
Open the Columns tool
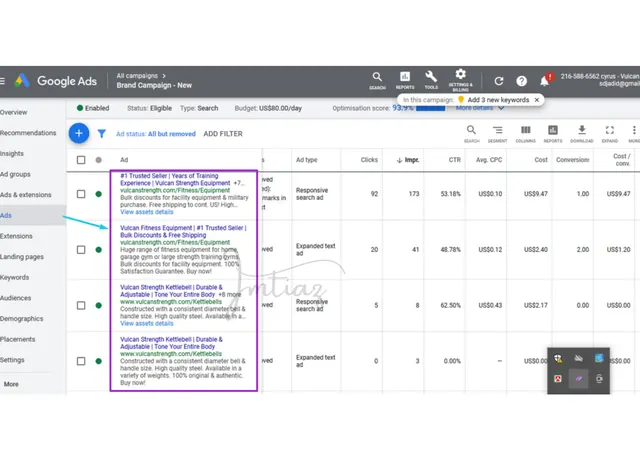point(525,134)
